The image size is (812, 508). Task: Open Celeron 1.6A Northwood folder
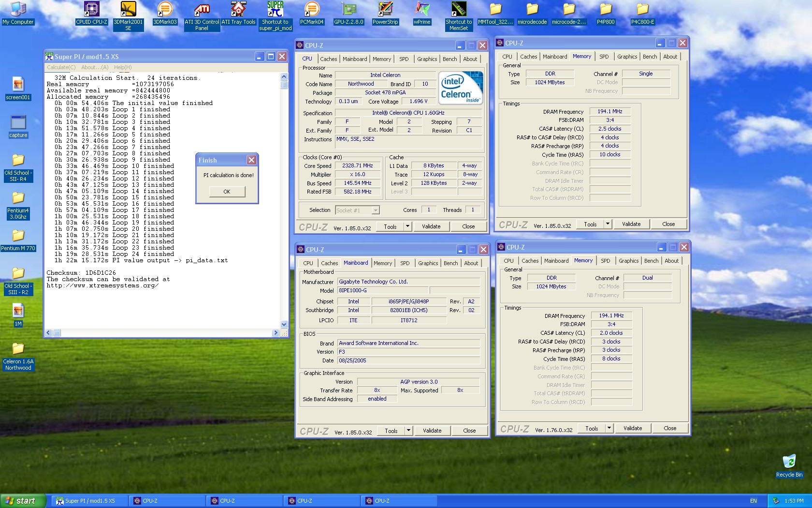click(18, 356)
